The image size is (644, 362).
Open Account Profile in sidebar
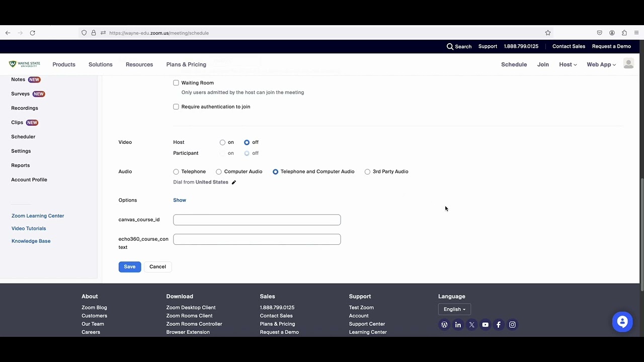pyautogui.click(x=29, y=179)
